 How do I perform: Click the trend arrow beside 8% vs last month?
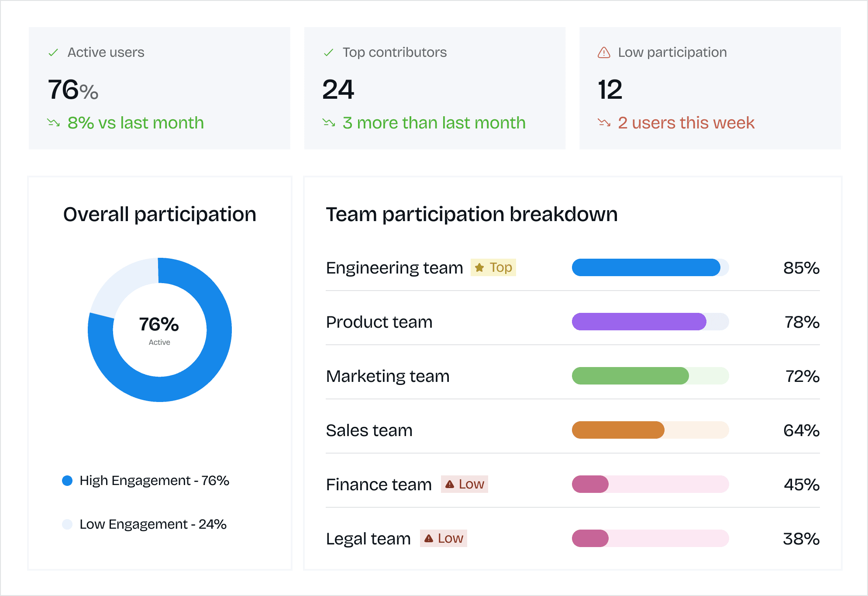[x=54, y=123]
